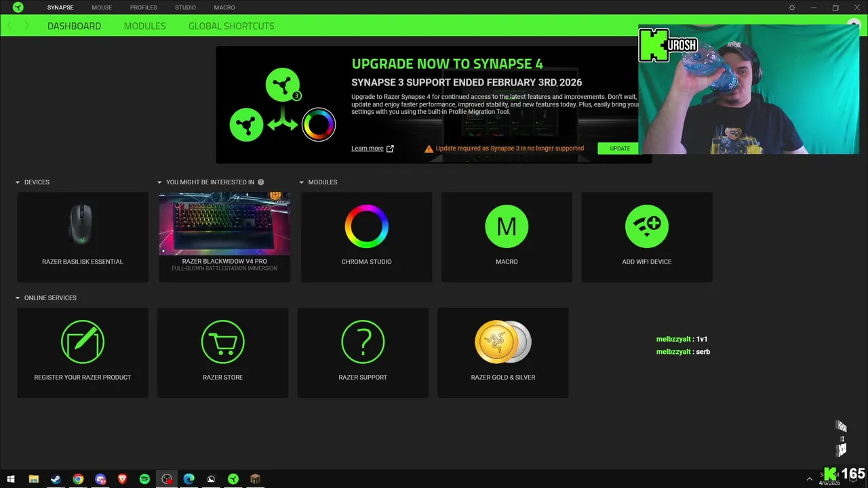
Task: Click the orange warning triangle icon
Action: coord(429,148)
